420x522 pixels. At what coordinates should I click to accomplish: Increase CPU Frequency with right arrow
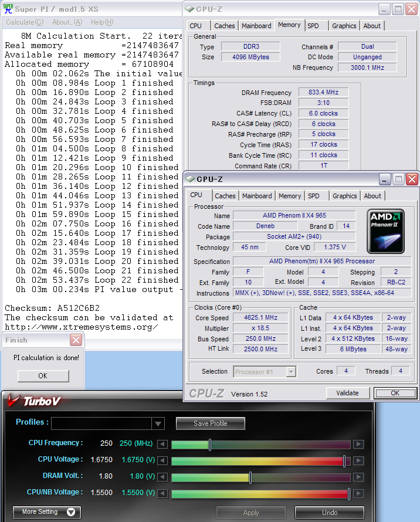pos(358,444)
